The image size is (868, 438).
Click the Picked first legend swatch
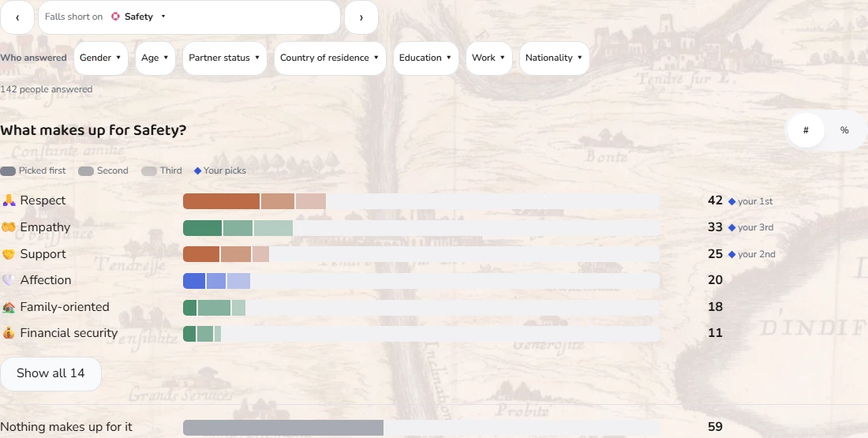[x=8, y=171]
